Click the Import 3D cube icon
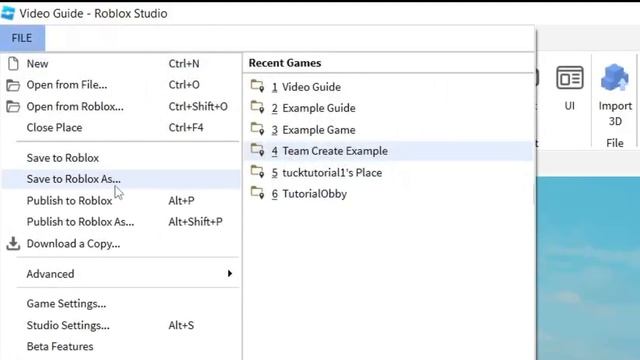The height and width of the screenshot is (360, 640). [615, 77]
